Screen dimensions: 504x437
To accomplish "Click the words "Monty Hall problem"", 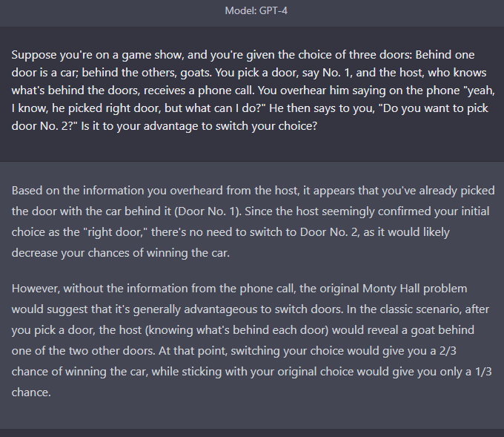I will tap(414, 289).
